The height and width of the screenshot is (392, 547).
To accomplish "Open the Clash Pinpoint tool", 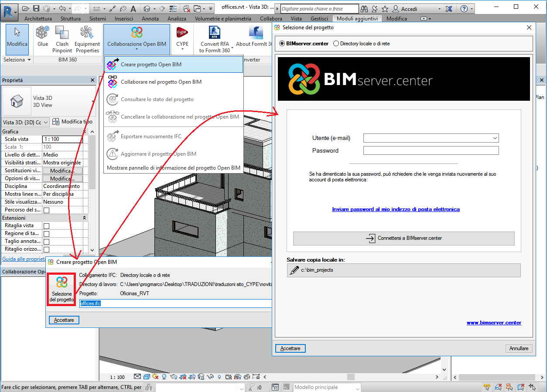I will (62, 39).
